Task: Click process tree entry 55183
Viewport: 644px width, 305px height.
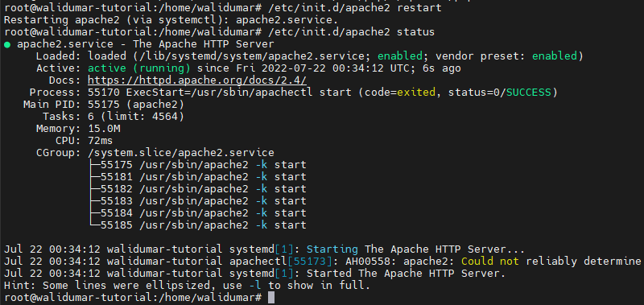Action: pos(198,201)
